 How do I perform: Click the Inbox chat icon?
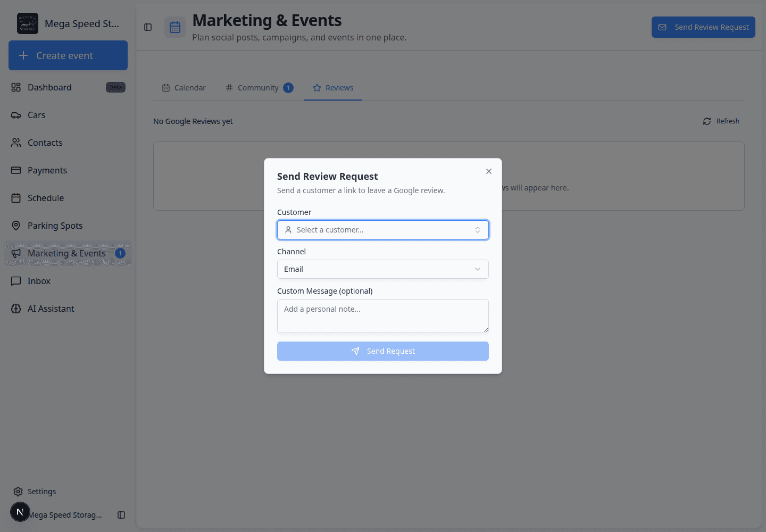click(x=16, y=281)
